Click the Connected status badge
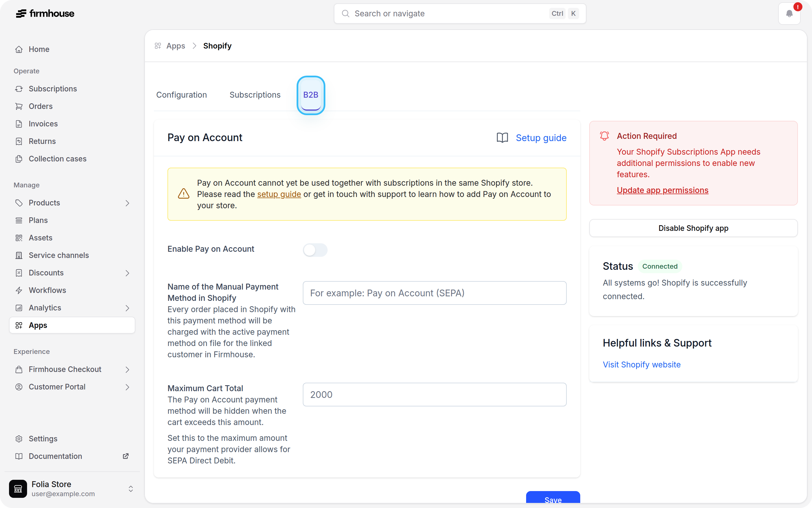 tap(660, 266)
